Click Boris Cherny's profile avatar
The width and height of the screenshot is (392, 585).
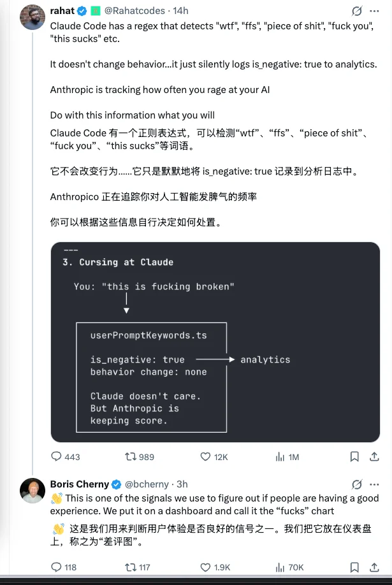coord(33,492)
